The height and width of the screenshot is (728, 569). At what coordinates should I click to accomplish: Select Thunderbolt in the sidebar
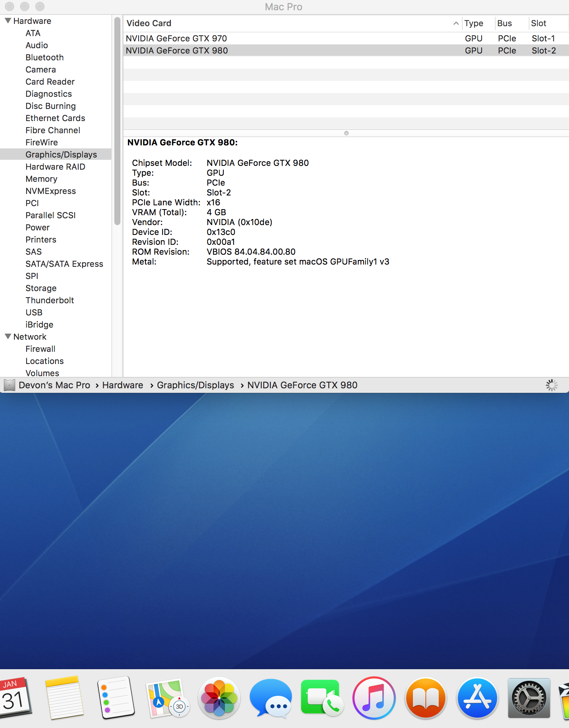point(49,300)
